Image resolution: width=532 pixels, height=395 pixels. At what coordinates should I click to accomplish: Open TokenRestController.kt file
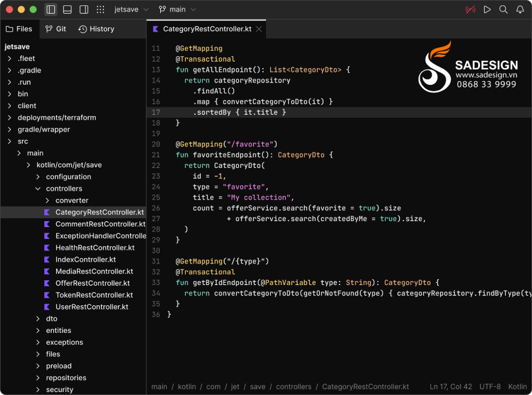point(94,295)
